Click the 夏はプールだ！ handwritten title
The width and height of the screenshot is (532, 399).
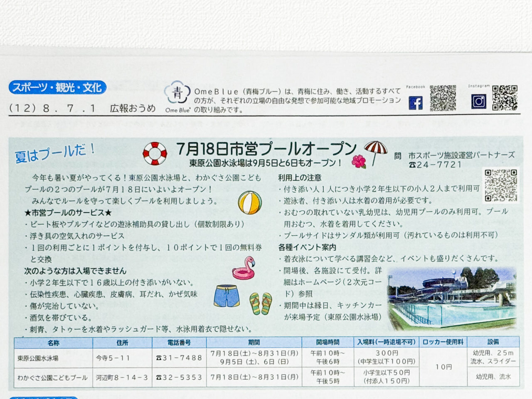point(55,153)
